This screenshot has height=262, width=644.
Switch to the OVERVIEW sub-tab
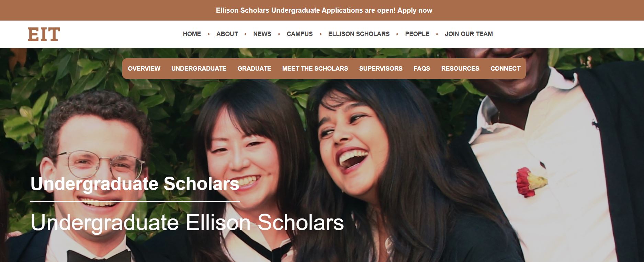144,69
